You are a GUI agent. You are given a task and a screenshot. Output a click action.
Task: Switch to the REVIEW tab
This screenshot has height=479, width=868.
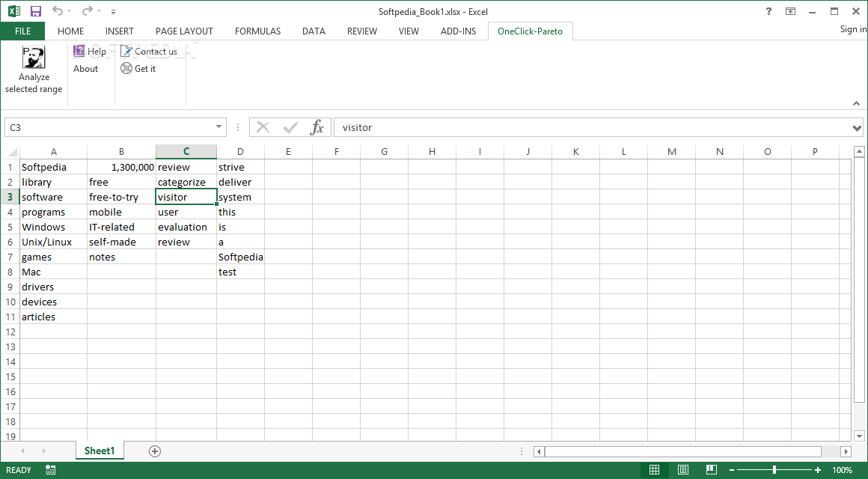[362, 31]
